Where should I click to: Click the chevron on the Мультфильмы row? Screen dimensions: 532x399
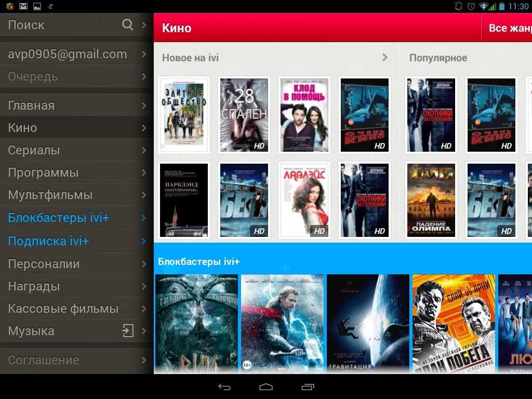tap(144, 195)
